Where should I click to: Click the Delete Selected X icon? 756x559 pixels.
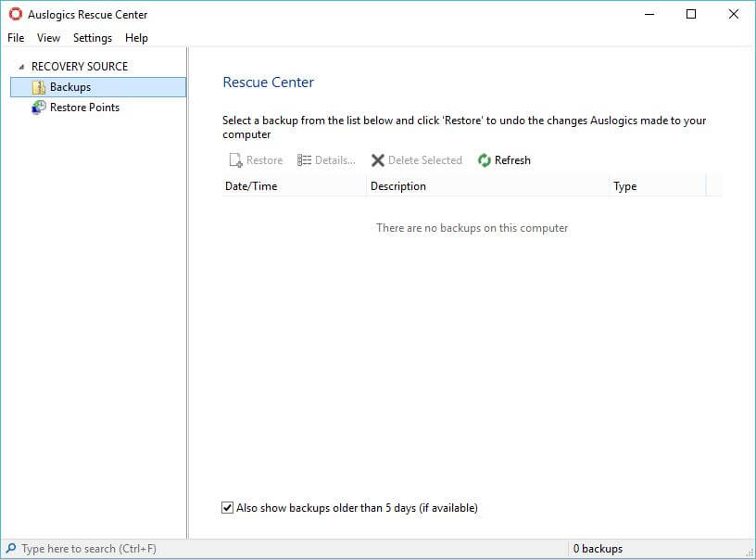[x=378, y=160]
